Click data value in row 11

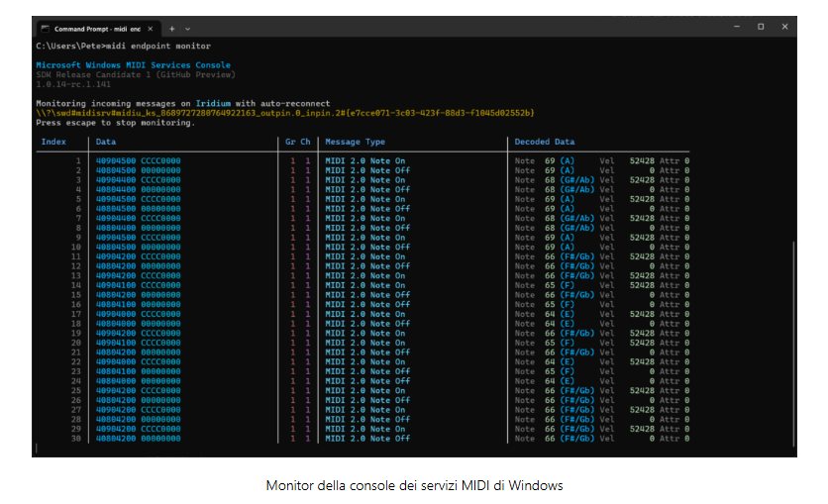[x=138, y=256]
